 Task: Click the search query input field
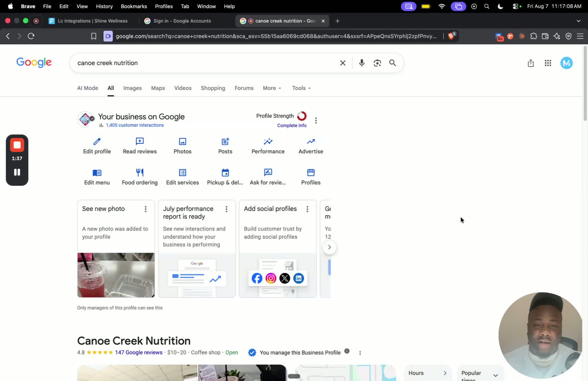205,63
